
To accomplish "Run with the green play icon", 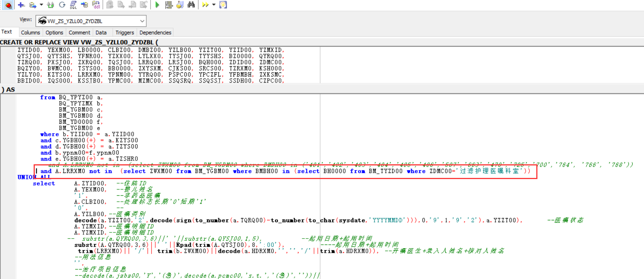I will pos(157,5).
